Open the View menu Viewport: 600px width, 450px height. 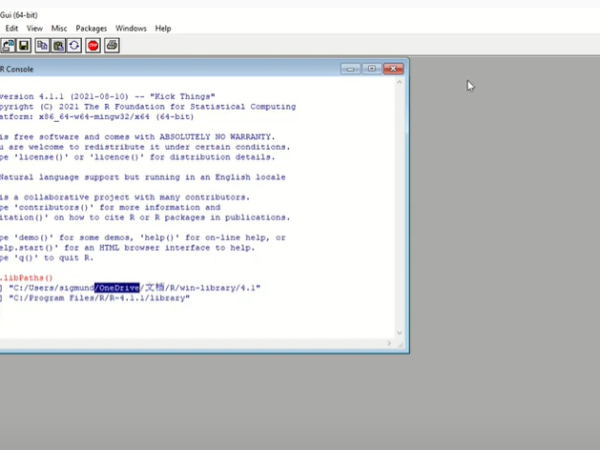pos(34,28)
